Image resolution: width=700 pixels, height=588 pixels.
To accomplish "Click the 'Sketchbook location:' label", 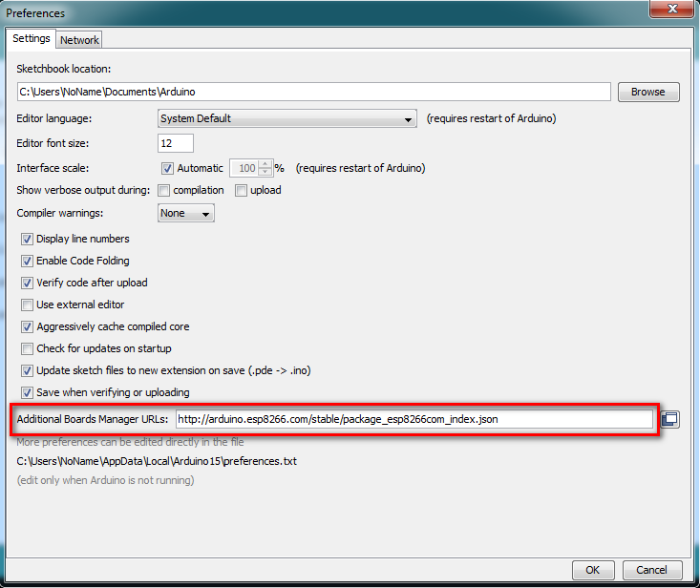I will (x=64, y=69).
